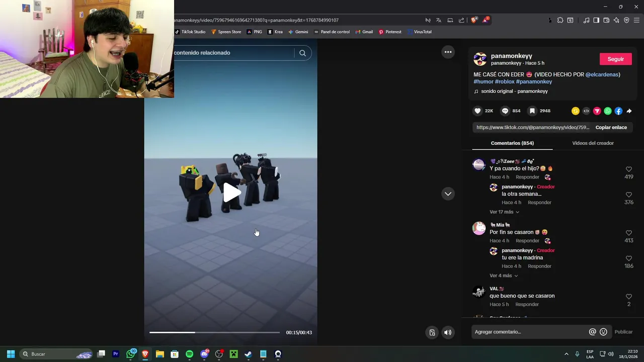Toggle auto-scroll icon beside volume
This screenshot has width=644, height=362.
(x=432, y=332)
